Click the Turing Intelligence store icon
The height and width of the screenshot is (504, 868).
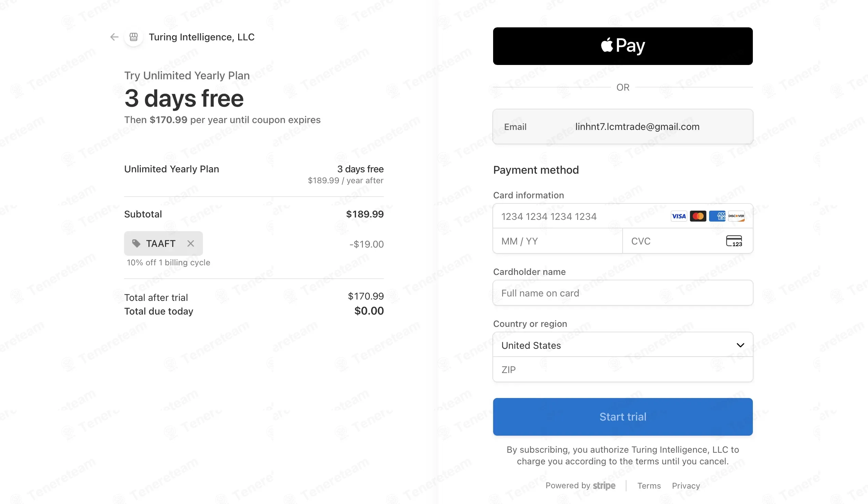134,37
